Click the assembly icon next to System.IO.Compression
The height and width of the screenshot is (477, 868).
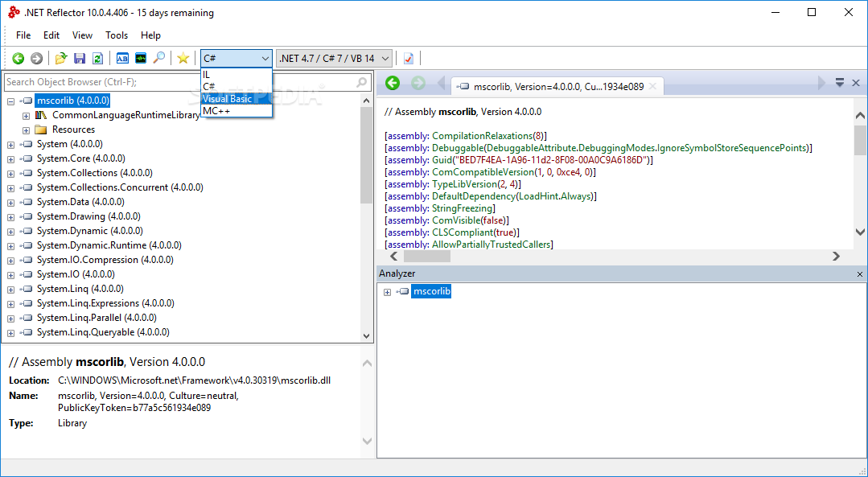26,260
